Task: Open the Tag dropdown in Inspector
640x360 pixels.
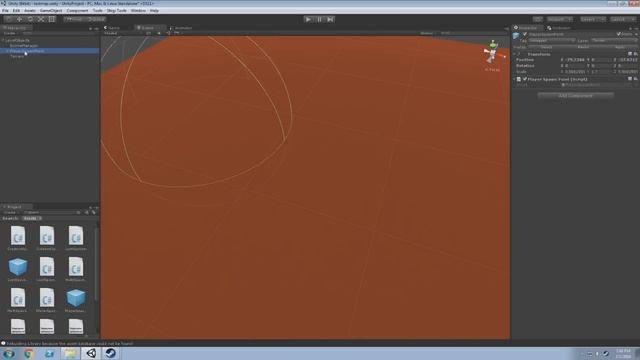Action: (552, 40)
